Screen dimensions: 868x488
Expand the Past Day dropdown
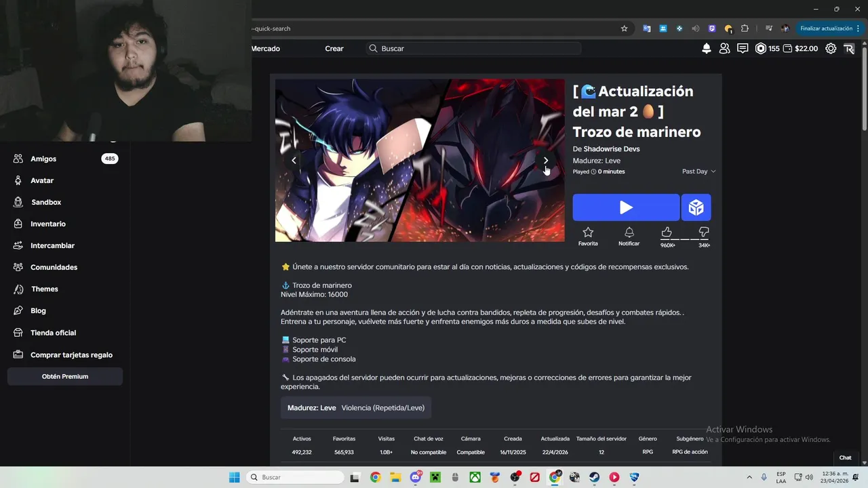(698, 171)
